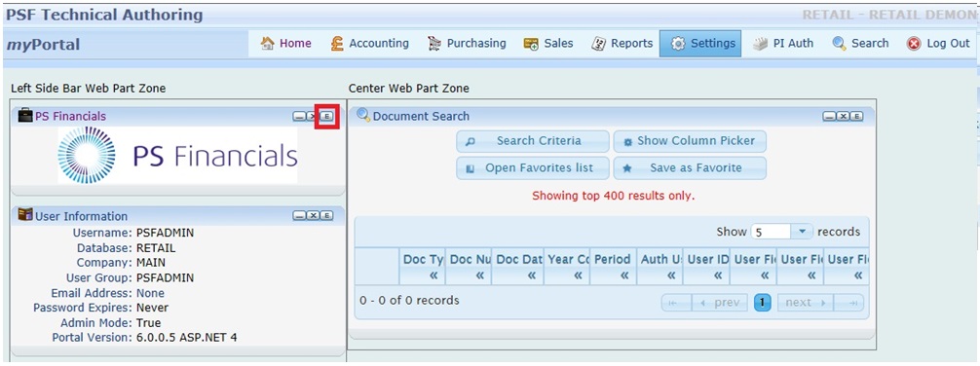Click the next page button
The image size is (980, 366).
(x=806, y=303)
